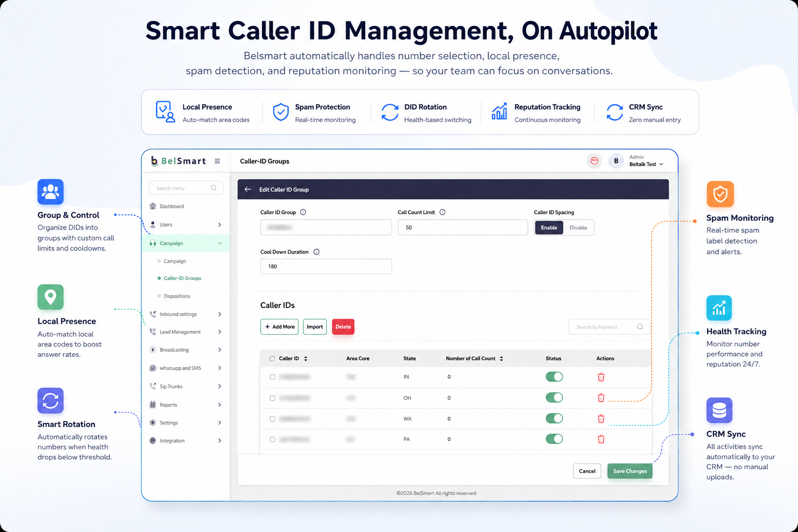The height and width of the screenshot is (532, 798).
Task: Click the Local Presence map pin icon
Action: pos(50,297)
